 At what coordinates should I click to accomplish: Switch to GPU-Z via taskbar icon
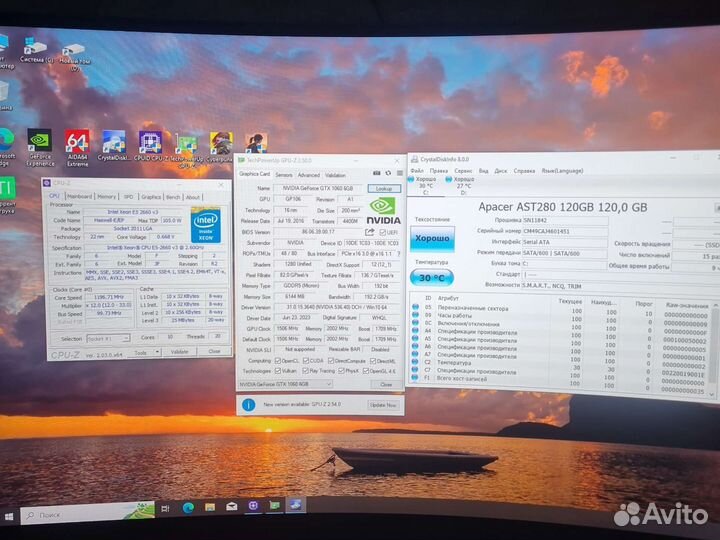[x=275, y=506]
